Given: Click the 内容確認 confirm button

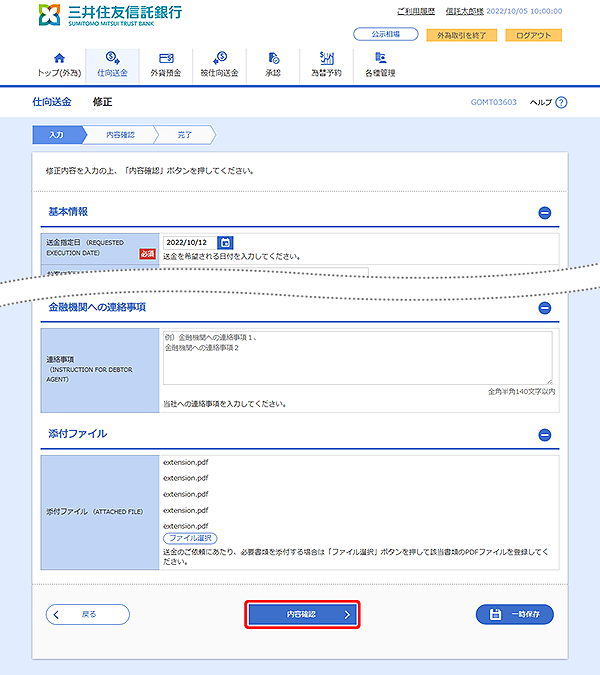Looking at the screenshot, I should click(x=302, y=615).
